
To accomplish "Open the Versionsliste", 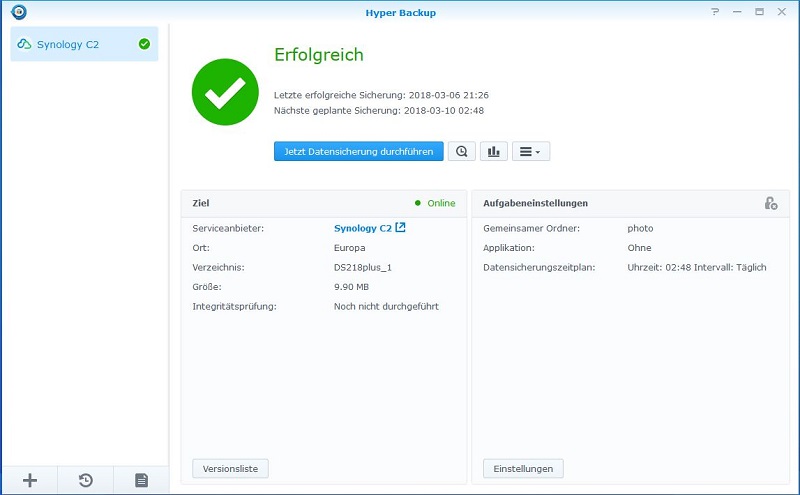I will [230, 468].
